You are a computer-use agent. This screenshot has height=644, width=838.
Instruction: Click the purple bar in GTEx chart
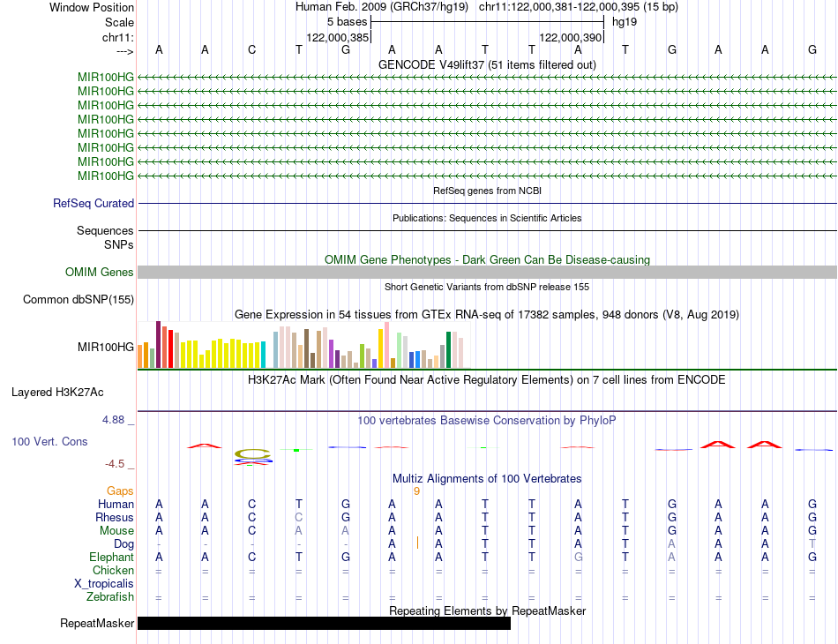pos(332,354)
